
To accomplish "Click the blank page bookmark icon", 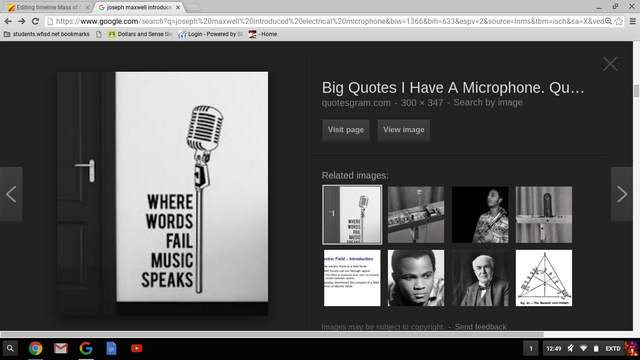I will pos(99,34).
